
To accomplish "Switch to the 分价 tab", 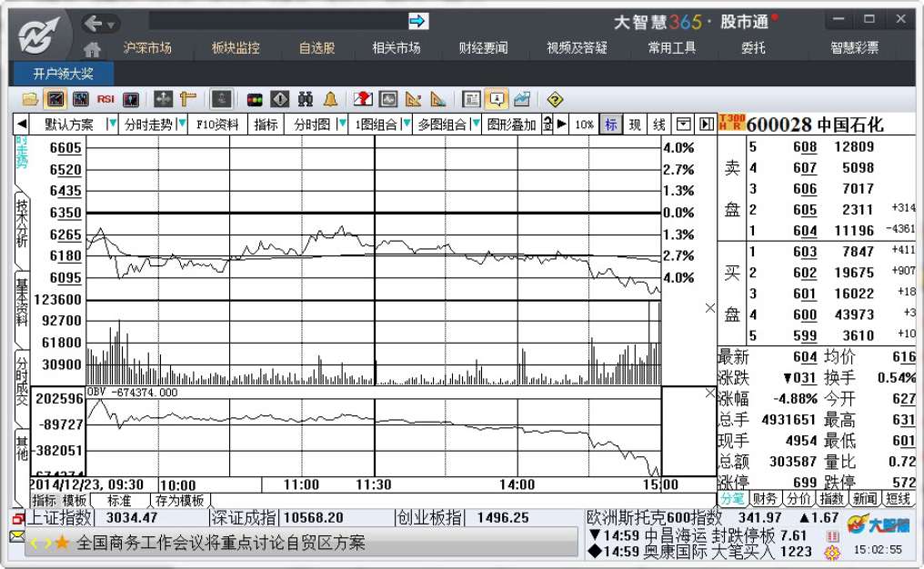I will click(798, 498).
